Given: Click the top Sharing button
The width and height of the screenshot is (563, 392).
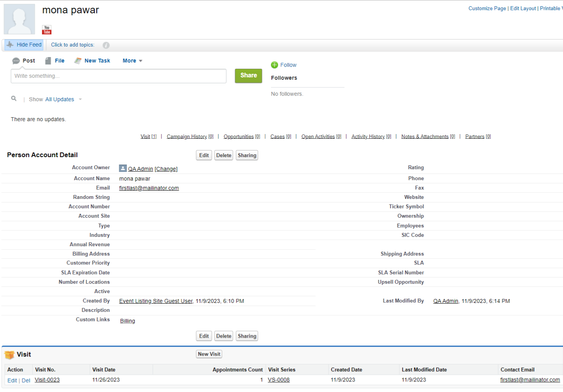Looking at the screenshot, I should pyautogui.click(x=247, y=156).
